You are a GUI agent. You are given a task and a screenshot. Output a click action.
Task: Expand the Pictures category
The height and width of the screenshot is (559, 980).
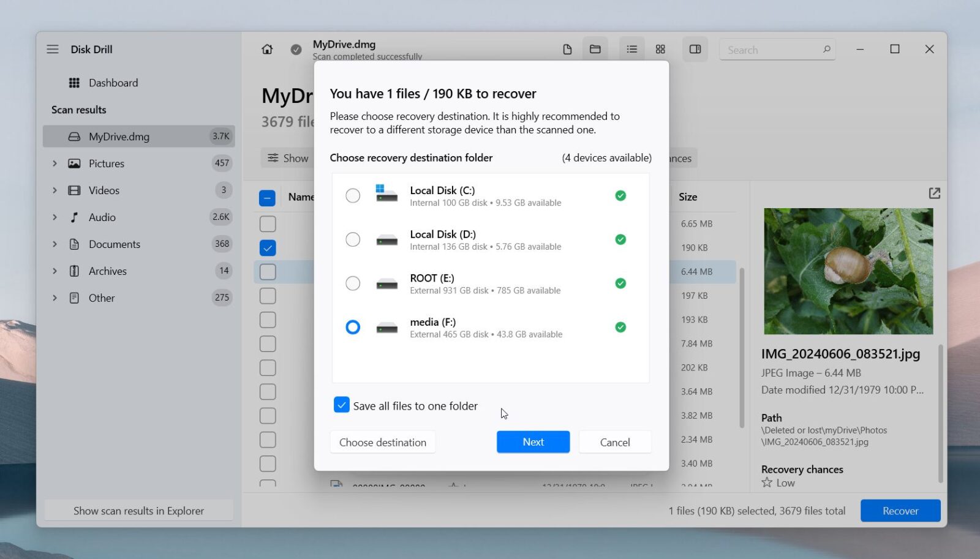(55, 163)
